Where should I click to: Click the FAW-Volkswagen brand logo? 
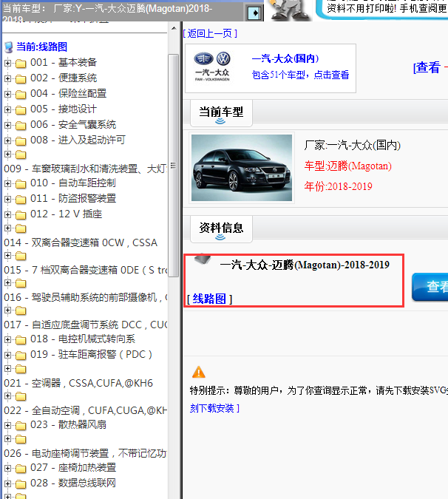pos(212,67)
